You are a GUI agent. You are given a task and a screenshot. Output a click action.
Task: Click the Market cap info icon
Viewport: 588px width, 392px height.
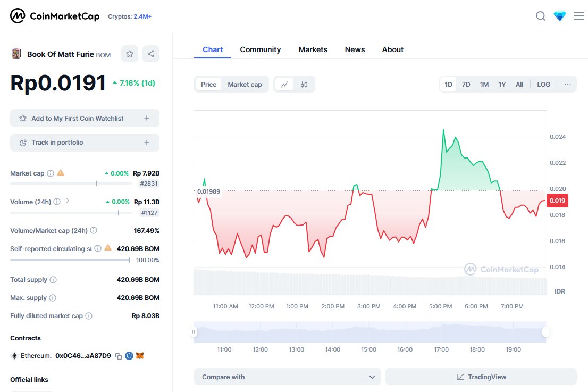tap(51, 173)
